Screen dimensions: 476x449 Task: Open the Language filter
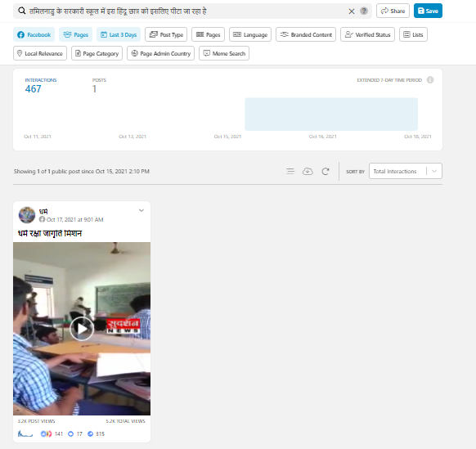[250, 34]
